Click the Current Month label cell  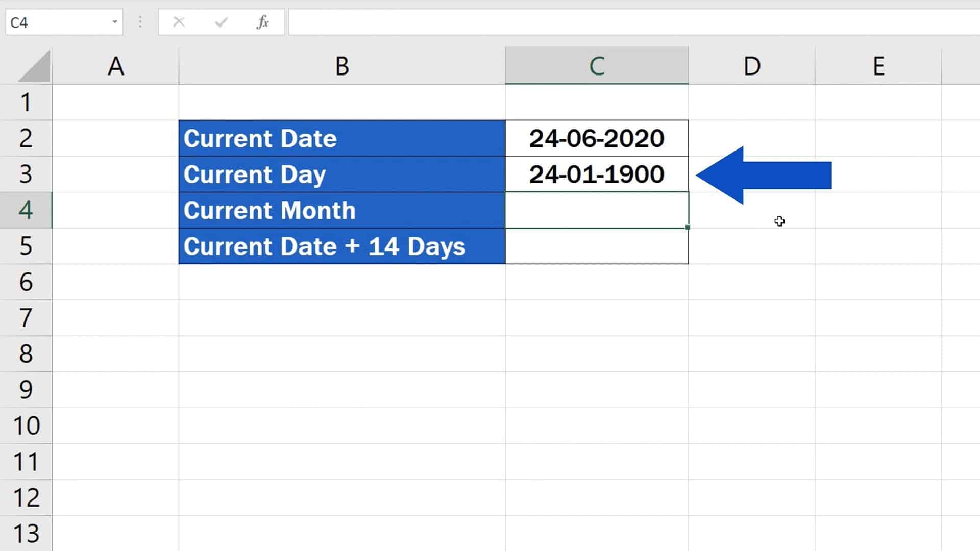[341, 210]
